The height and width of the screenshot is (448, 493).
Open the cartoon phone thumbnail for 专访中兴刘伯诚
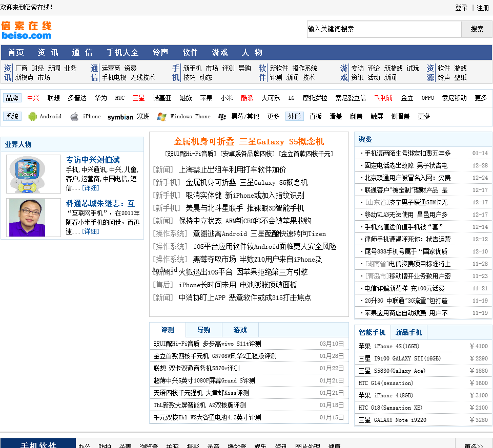point(27,174)
